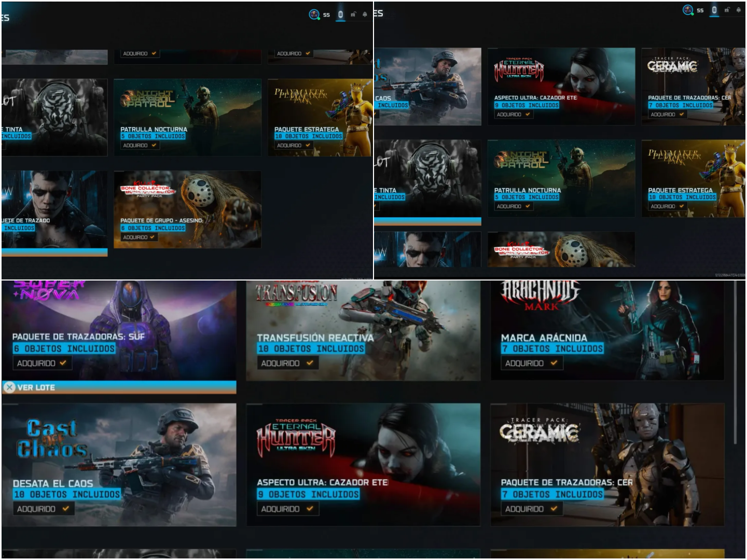Click the open padlock icon in top-left screenshot
The image size is (747, 560).
[353, 15]
